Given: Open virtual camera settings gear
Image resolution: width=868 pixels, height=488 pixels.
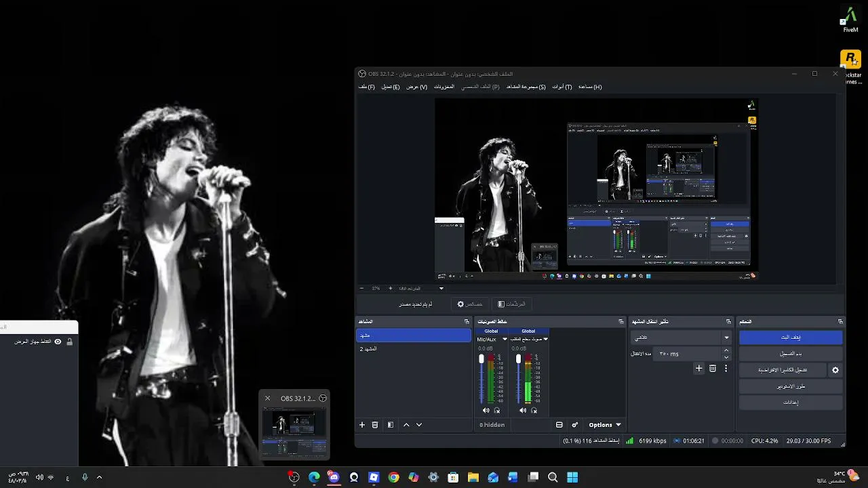Looking at the screenshot, I should 835,370.
